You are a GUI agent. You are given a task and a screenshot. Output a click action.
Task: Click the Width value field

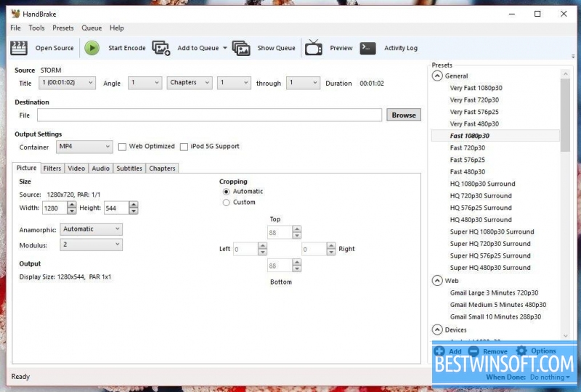click(x=55, y=208)
